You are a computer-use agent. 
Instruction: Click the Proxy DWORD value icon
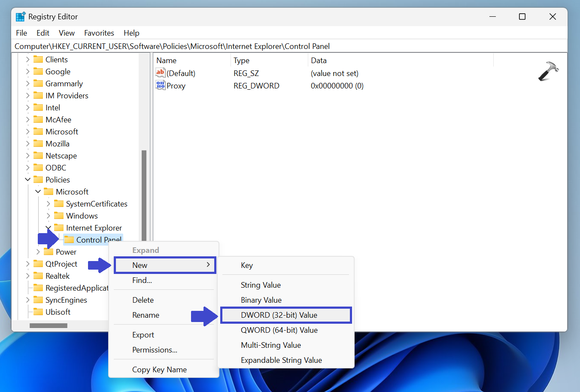pyautogui.click(x=161, y=85)
